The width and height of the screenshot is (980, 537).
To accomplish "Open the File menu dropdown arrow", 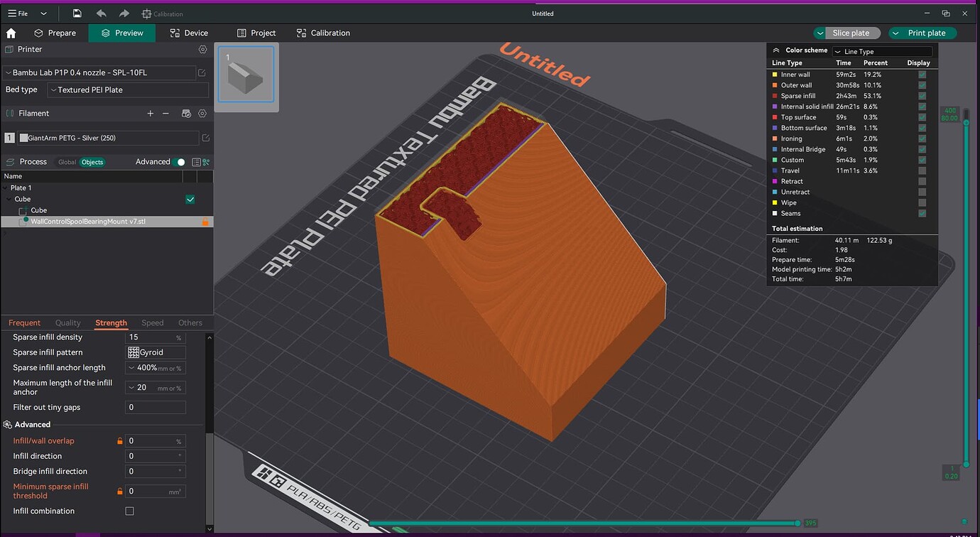I will coord(43,13).
